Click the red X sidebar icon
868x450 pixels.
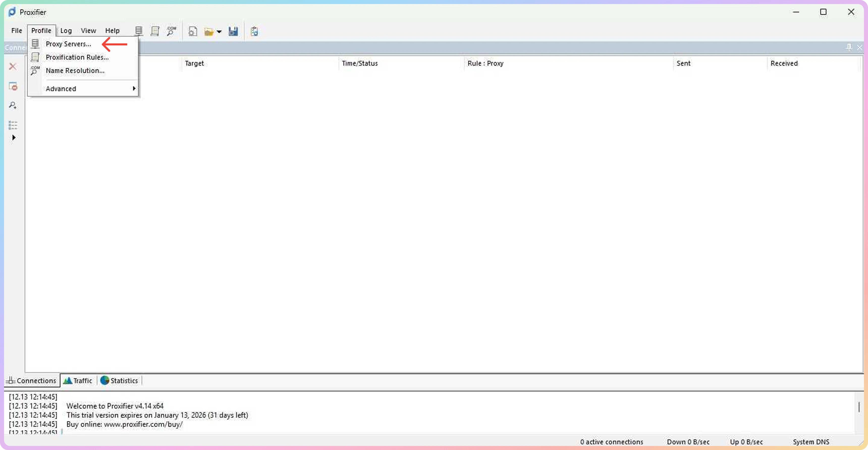point(13,66)
